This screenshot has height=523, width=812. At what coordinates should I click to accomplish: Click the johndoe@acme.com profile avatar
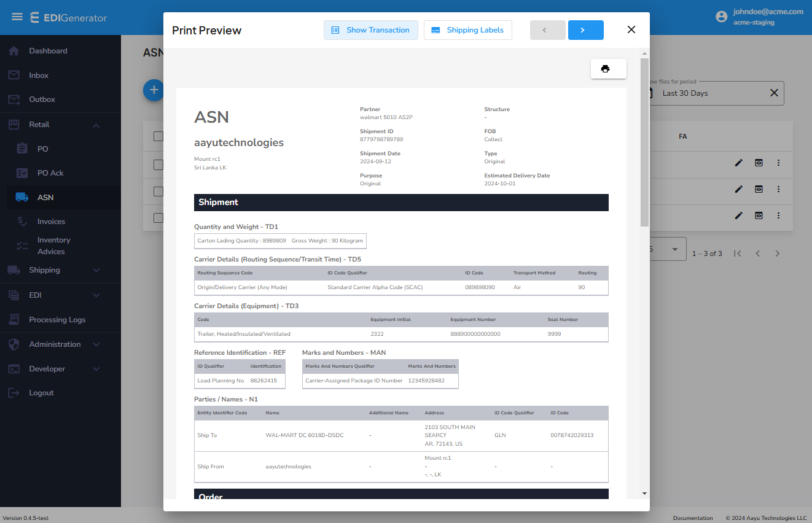[x=721, y=17]
